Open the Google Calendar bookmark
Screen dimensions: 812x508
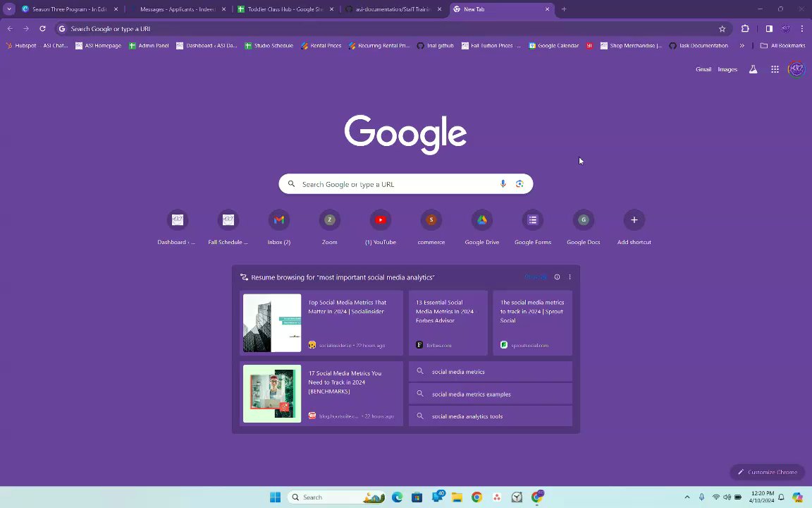click(x=553, y=46)
